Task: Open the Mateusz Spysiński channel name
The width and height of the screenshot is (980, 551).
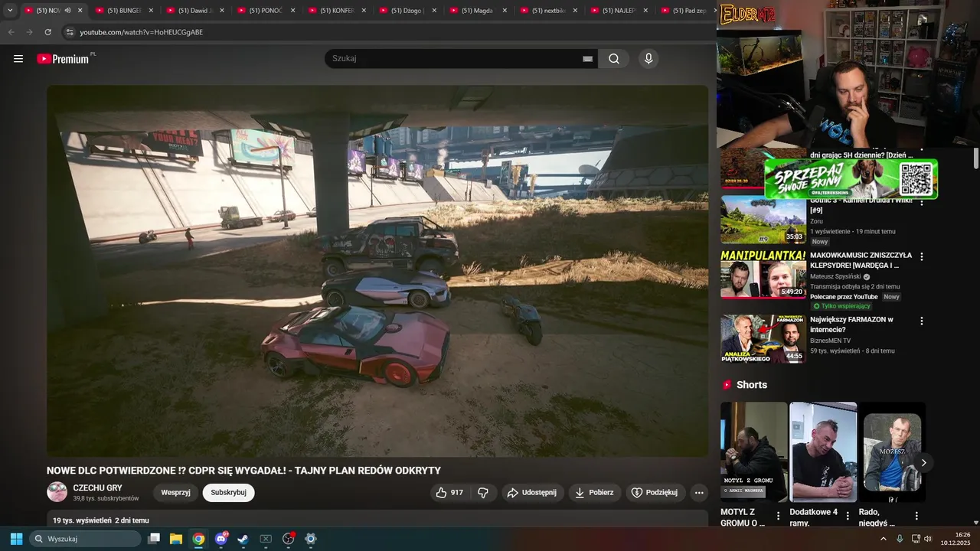Action: pos(835,276)
